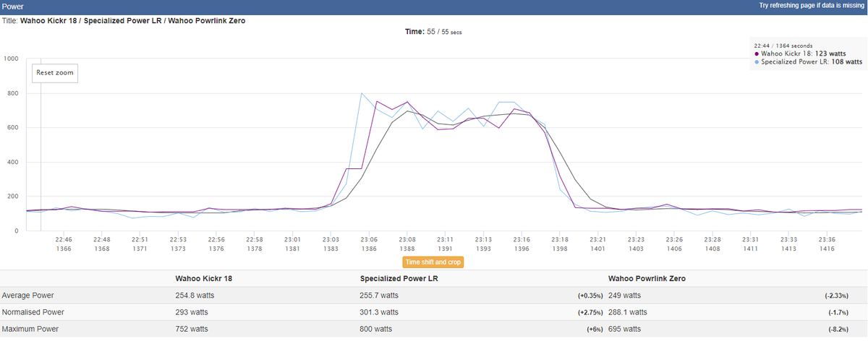
Task: Click the 23:36 time axis label
Action: tap(827, 239)
